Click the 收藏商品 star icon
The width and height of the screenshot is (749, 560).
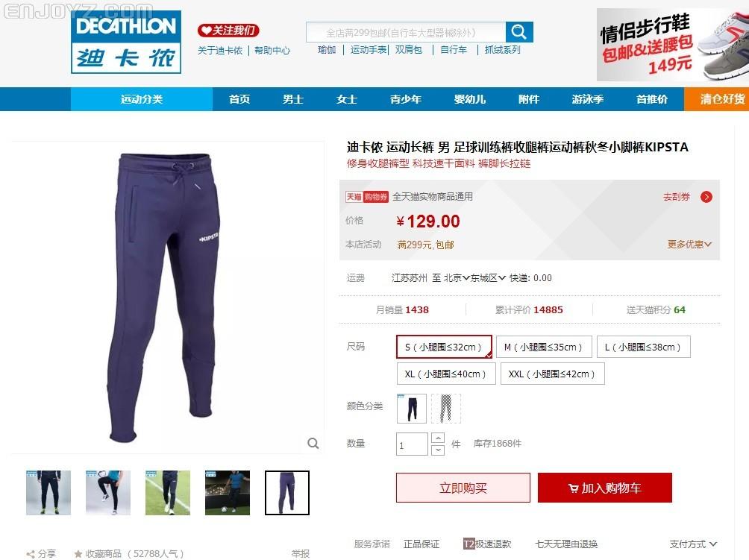pyautogui.click(x=78, y=554)
